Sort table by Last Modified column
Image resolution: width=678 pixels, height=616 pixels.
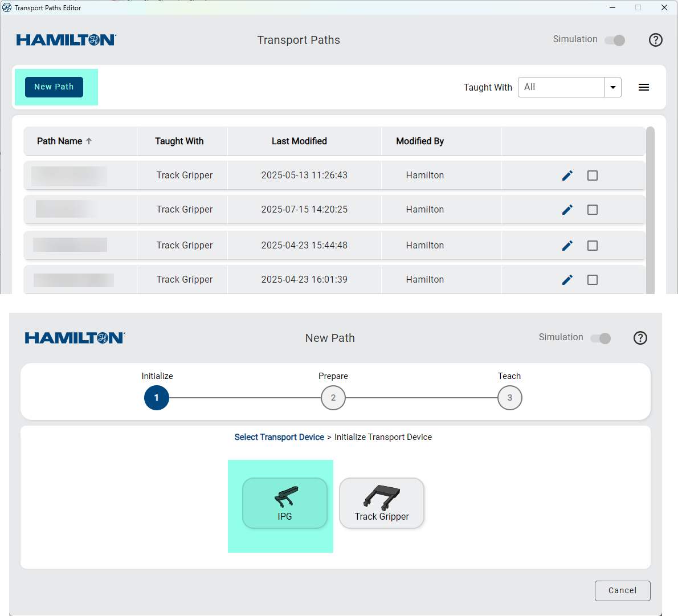click(299, 141)
